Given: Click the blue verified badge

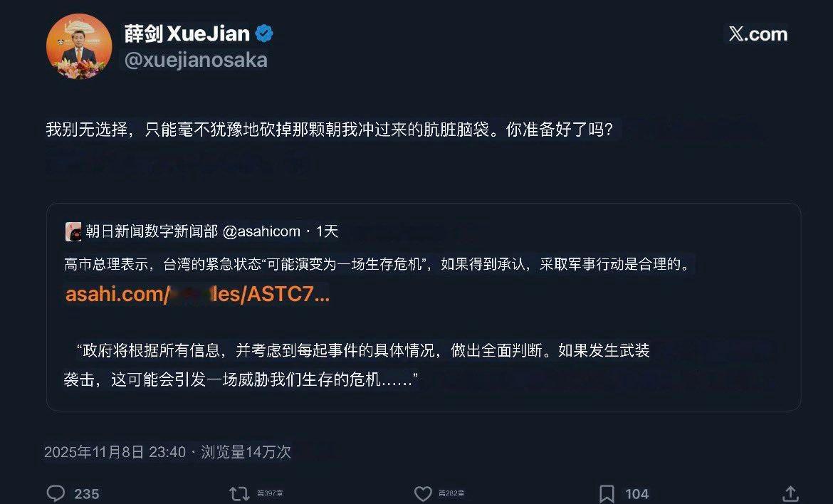Looking at the screenshot, I should pos(264,33).
